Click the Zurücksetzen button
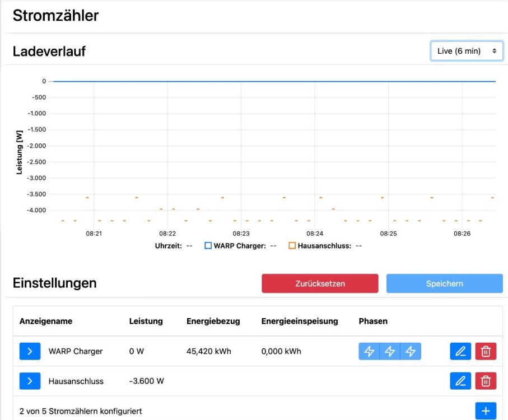The image size is (508, 420). pos(320,283)
